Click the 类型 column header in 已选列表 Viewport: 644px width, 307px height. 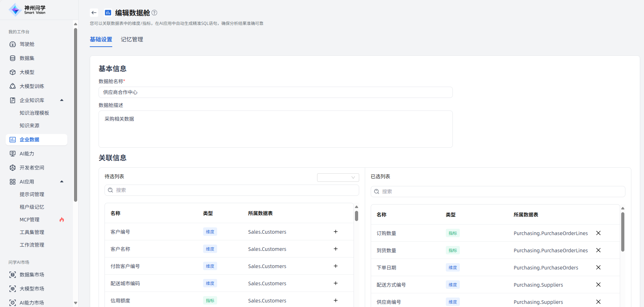click(x=451, y=215)
